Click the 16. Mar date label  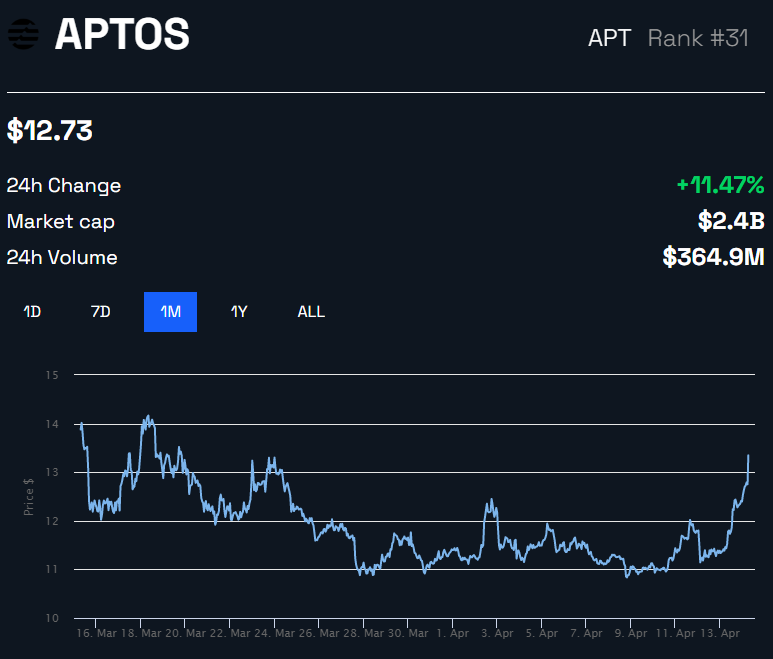[97, 633]
